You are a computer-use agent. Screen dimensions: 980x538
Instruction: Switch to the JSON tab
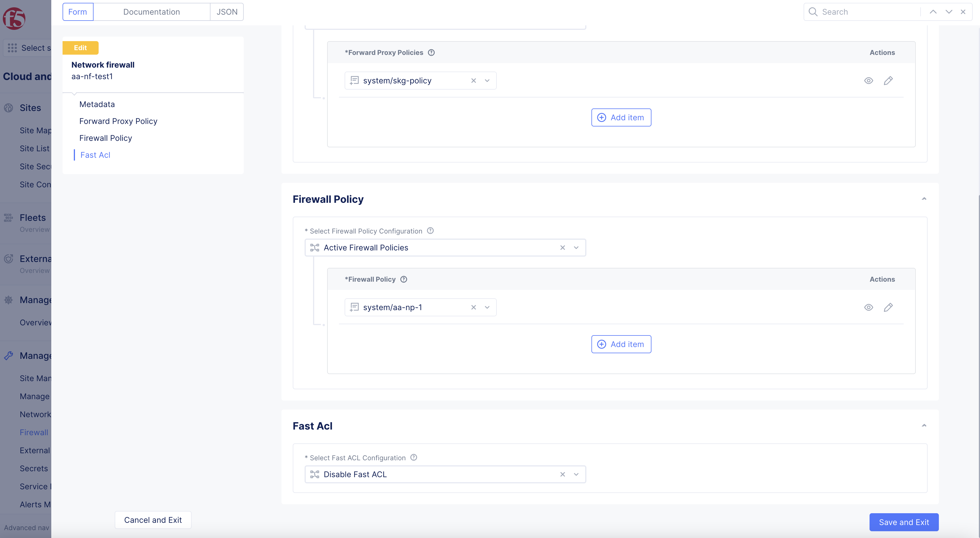click(227, 12)
